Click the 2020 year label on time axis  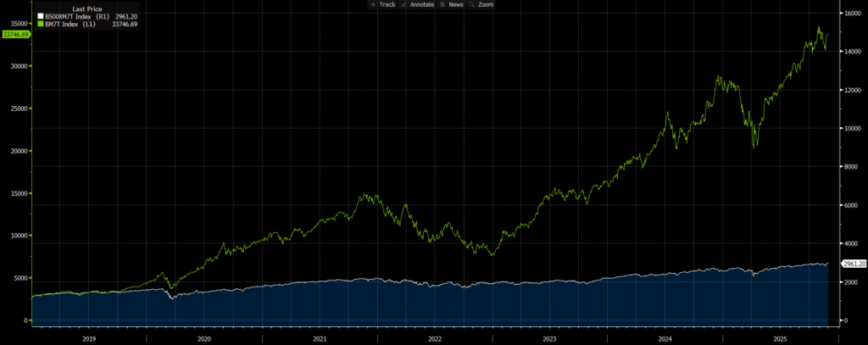(203, 337)
